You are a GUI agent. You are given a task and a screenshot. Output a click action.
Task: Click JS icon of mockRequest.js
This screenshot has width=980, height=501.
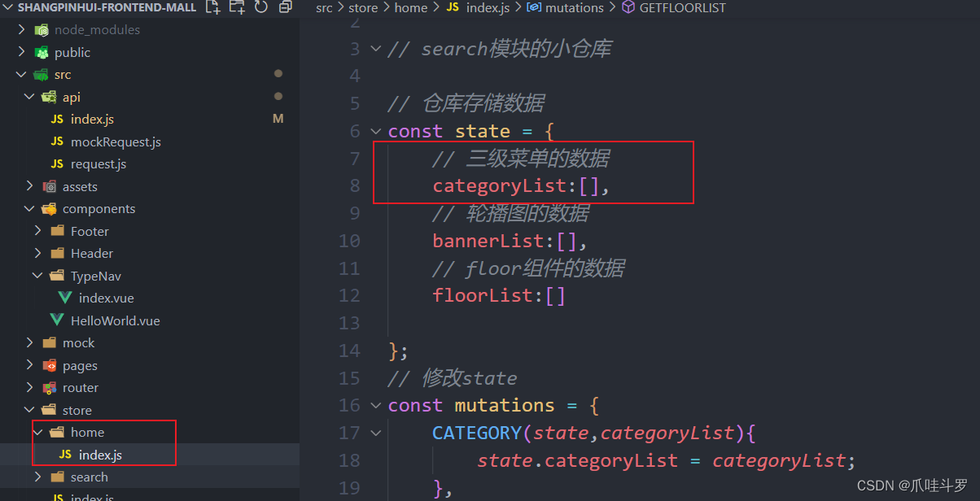coord(57,142)
